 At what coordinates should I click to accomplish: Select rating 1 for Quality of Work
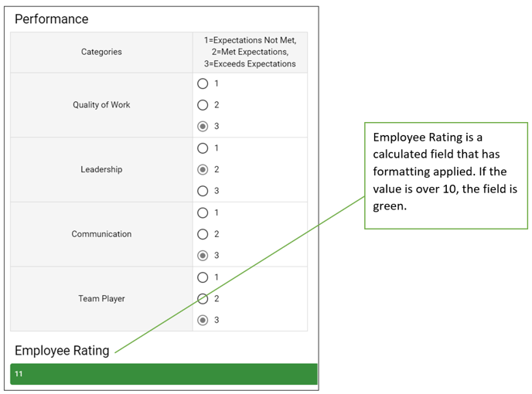[x=203, y=83]
